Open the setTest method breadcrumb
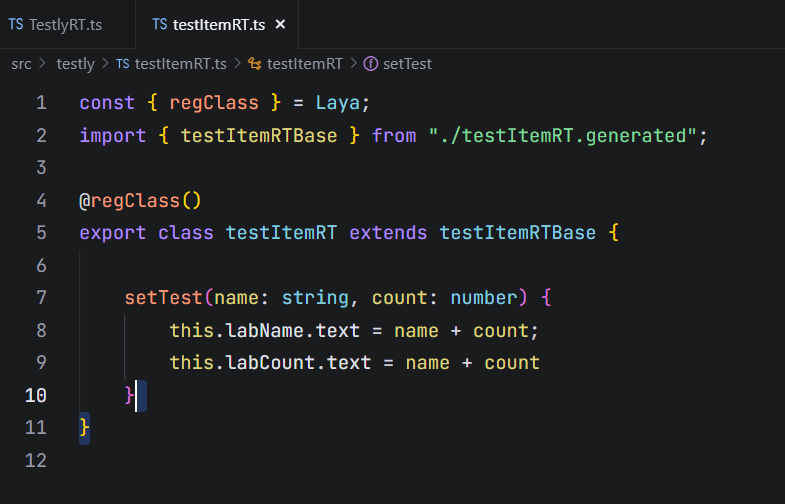The image size is (785, 504). coord(407,63)
